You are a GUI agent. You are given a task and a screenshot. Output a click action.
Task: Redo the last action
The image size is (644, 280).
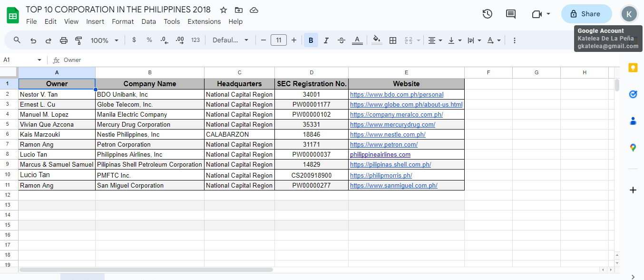[x=49, y=40]
